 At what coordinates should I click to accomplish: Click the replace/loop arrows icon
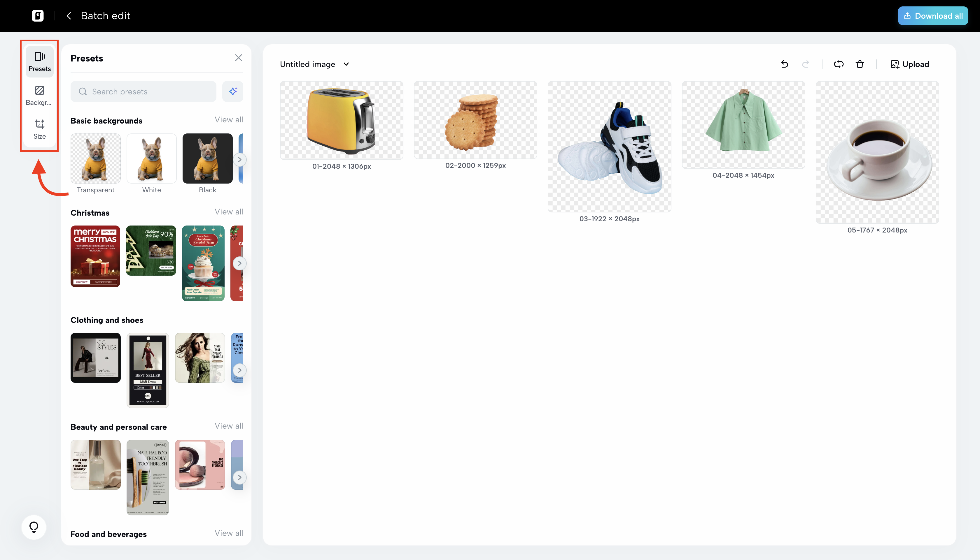(838, 64)
